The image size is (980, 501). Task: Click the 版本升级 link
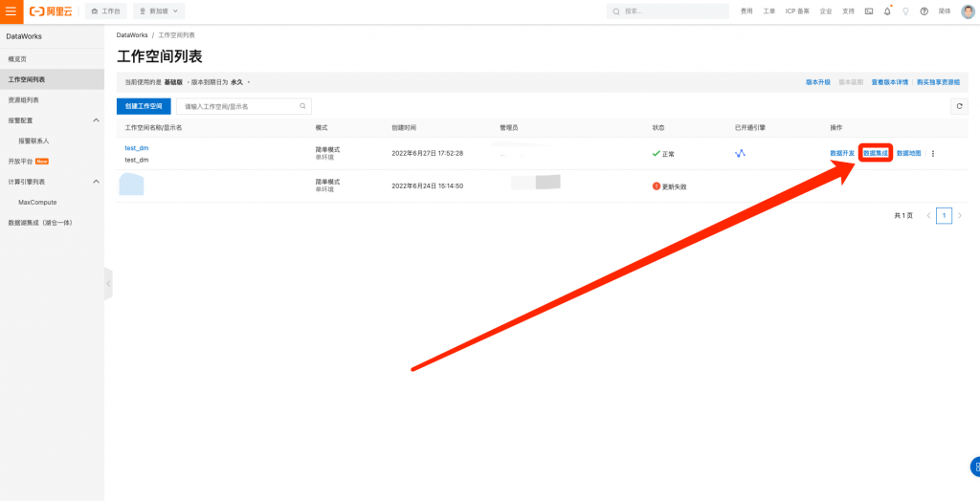click(817, 82)
